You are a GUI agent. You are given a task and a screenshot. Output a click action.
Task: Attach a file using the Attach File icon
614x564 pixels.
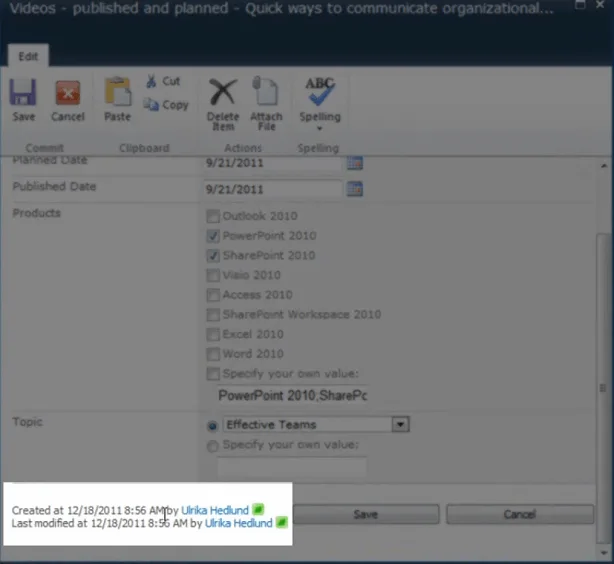point(265,93)
